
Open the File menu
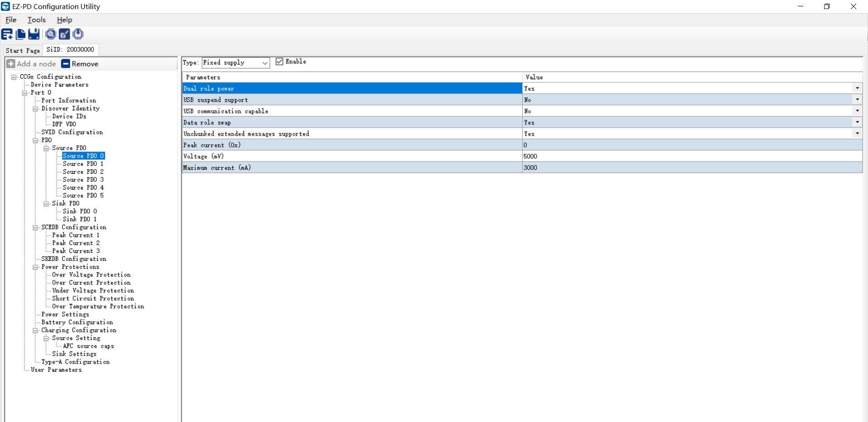coord(11,20)
